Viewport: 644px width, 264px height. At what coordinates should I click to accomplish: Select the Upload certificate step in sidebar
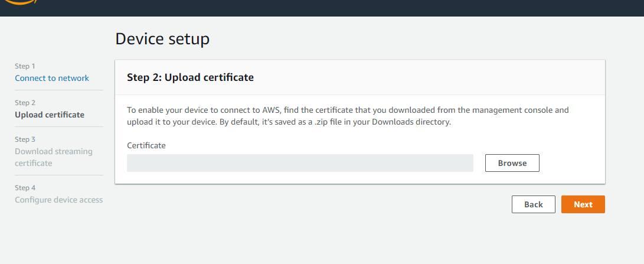[x=50, y=115]
